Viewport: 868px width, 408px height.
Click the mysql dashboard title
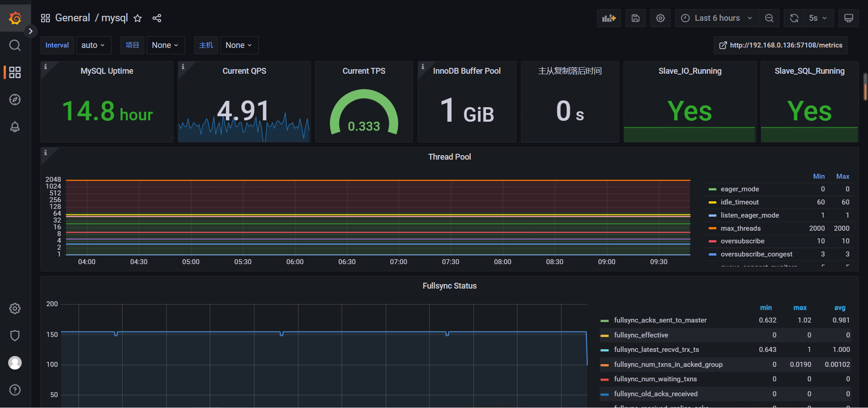coord(114,18)
